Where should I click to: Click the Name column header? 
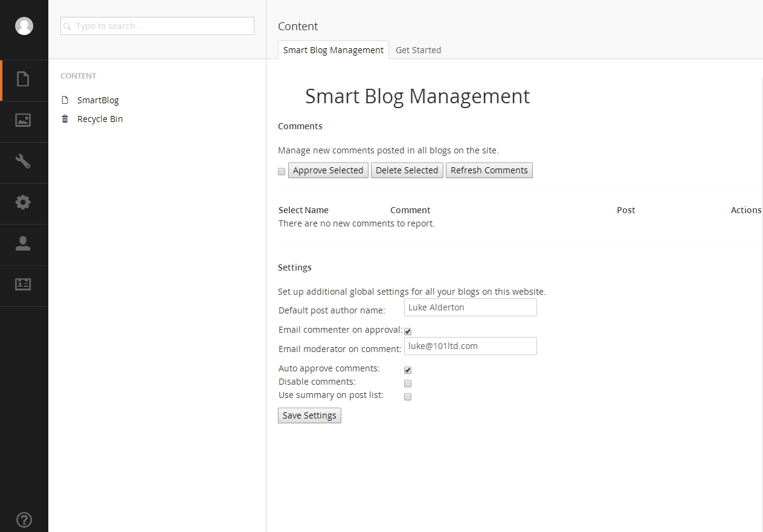click(x=317, y=210)
